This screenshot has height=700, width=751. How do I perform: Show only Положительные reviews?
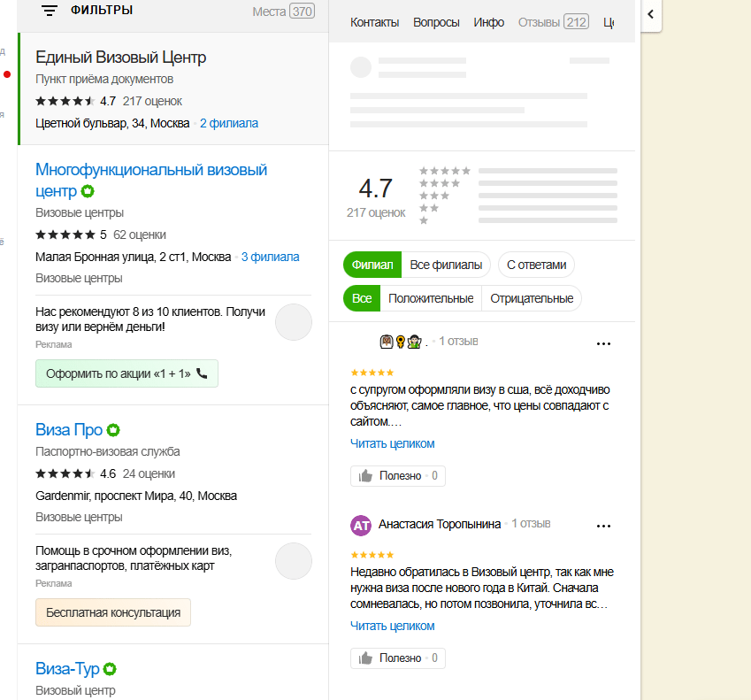(x=431, y=298)
